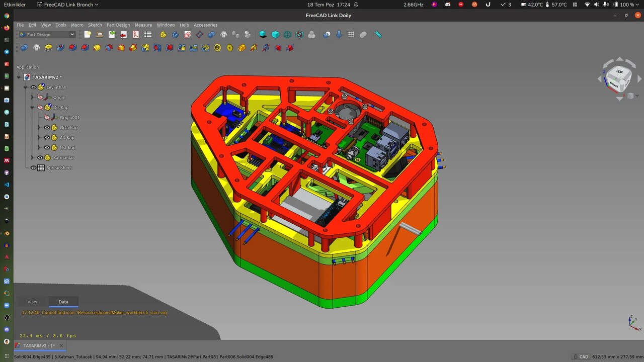Click the grid icon in toolbar

tap(351, 35)
